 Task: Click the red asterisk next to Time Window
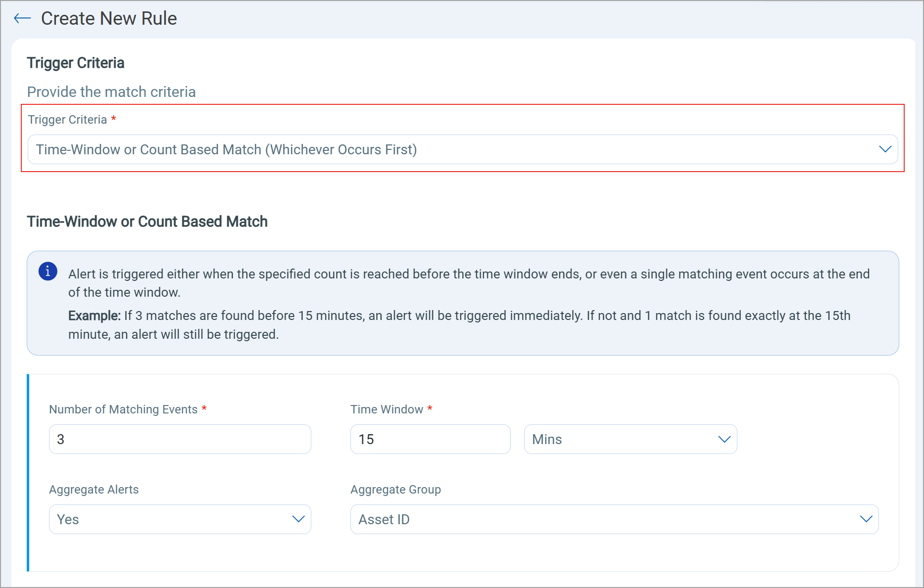(430, 408)
